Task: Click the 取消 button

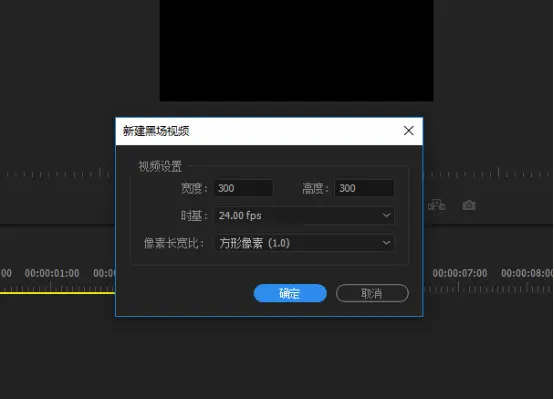Action: click(372, 293)
